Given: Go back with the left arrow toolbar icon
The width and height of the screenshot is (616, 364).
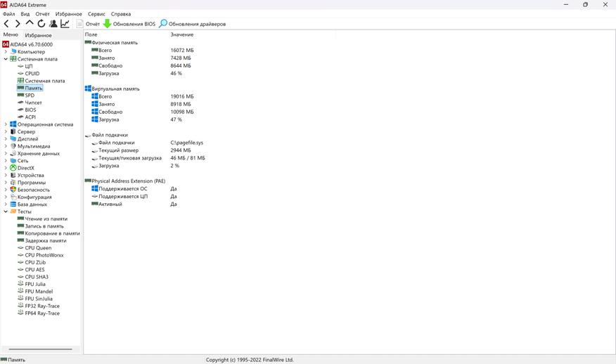Looking at the screenshot, I should tap(6, 24).
